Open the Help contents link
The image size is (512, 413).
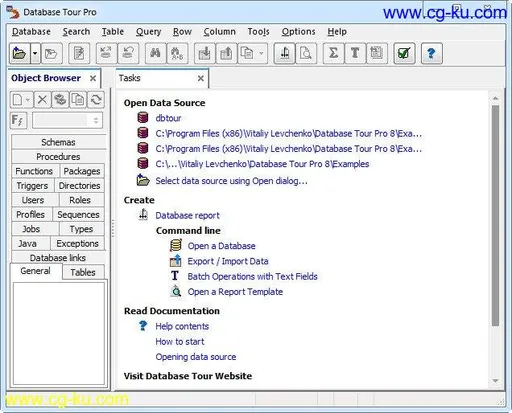(182, 326)
